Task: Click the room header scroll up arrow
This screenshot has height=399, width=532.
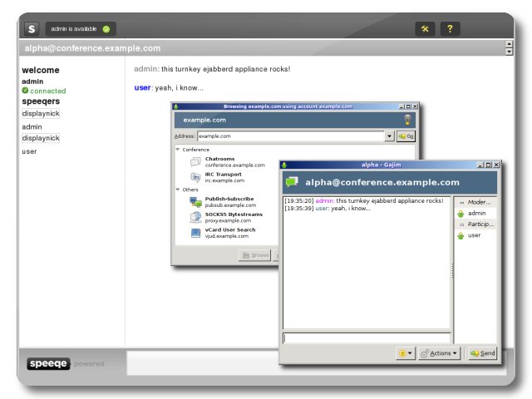Action: 509,44
